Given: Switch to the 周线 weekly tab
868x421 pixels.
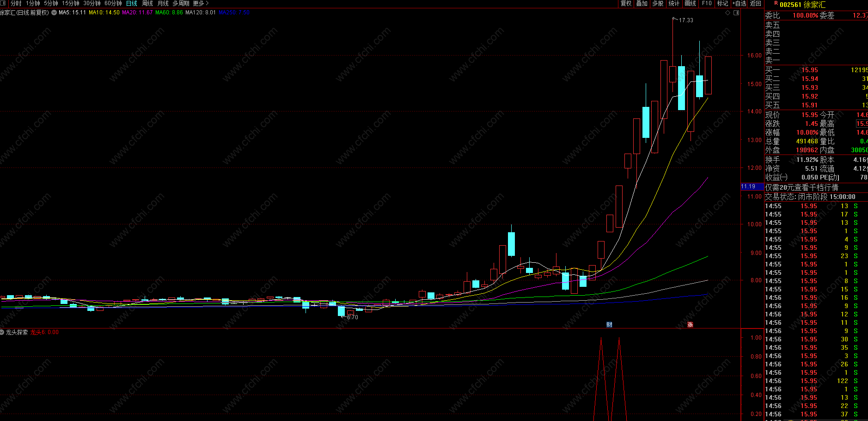Looking at the screenshot, I should (x=147, y=3).
